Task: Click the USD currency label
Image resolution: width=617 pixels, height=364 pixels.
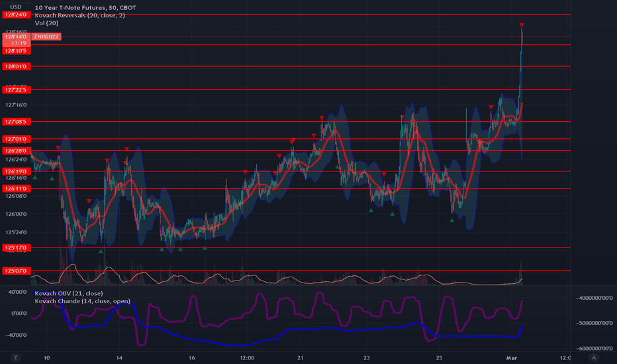Action: point(16,7)
